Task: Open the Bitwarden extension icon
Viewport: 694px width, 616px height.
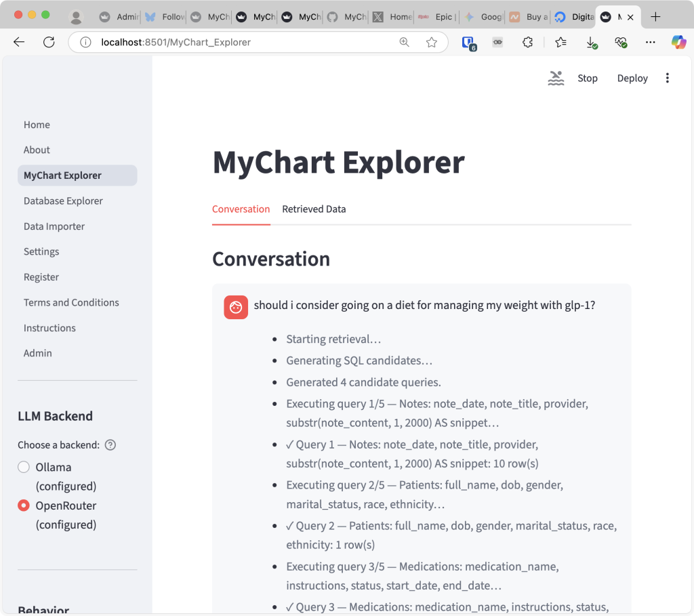Action: point(468,43)
